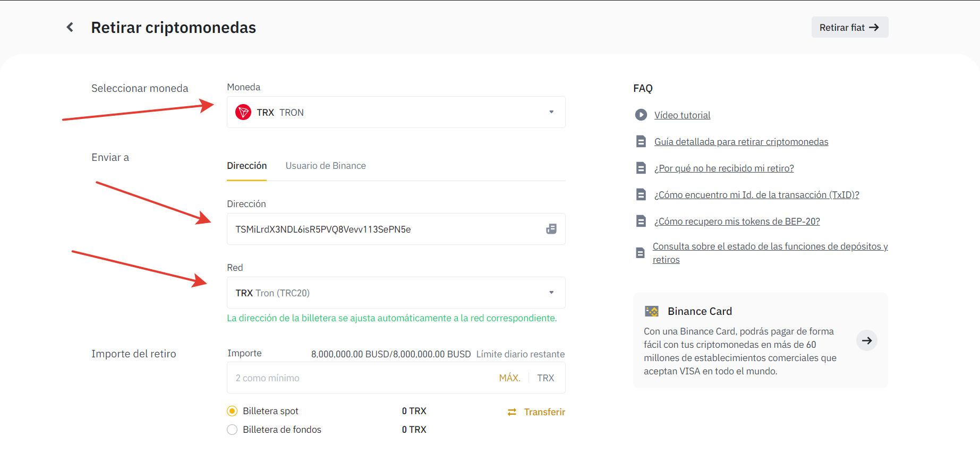Click the Importe amount input field

(x=396, y=378)
